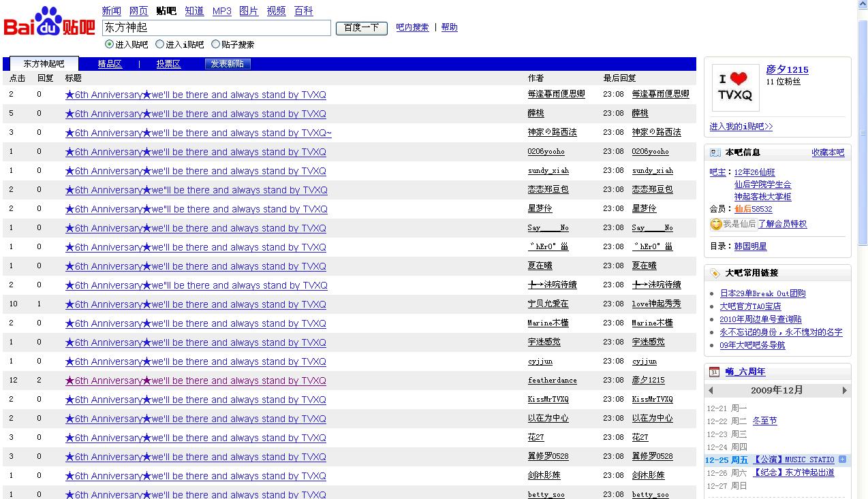Open 永不忘记的身份，永不愧对的名字 link
The width and height of the screenshot is (868, 499).
tap(781, 333)
